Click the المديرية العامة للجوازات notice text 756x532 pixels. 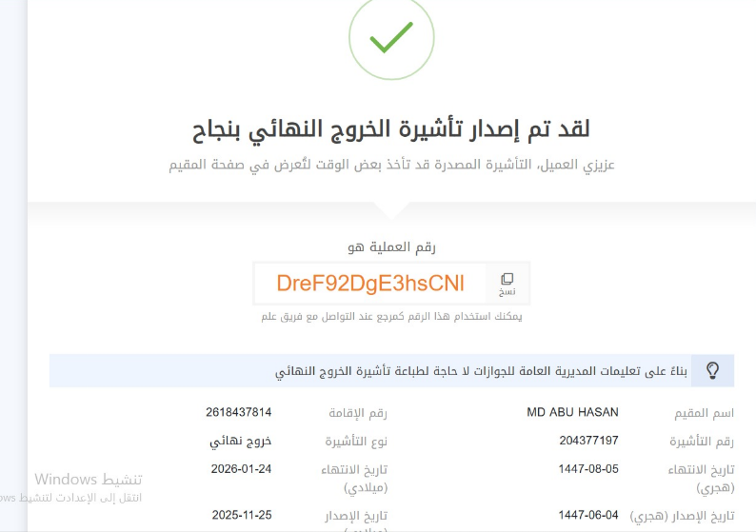[x=482, y=370]
